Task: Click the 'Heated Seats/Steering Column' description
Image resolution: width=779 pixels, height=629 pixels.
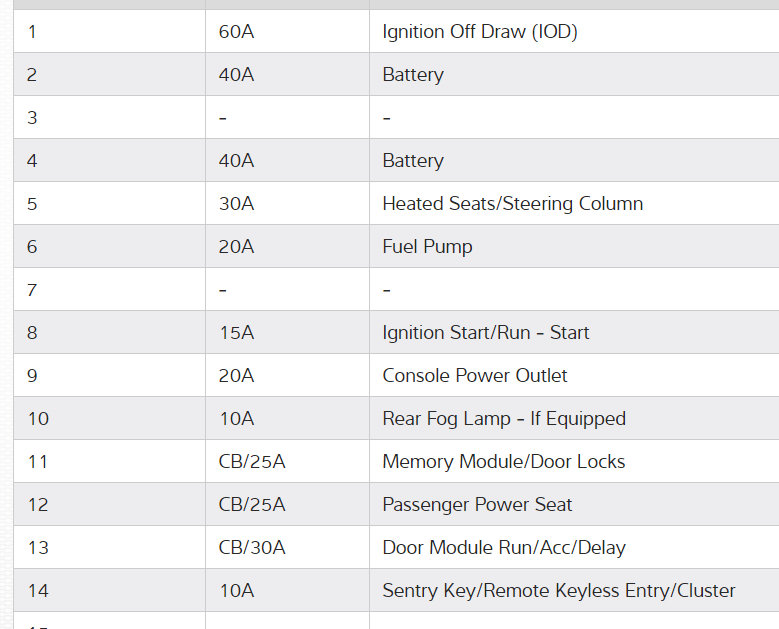Action: coord(512,204)
